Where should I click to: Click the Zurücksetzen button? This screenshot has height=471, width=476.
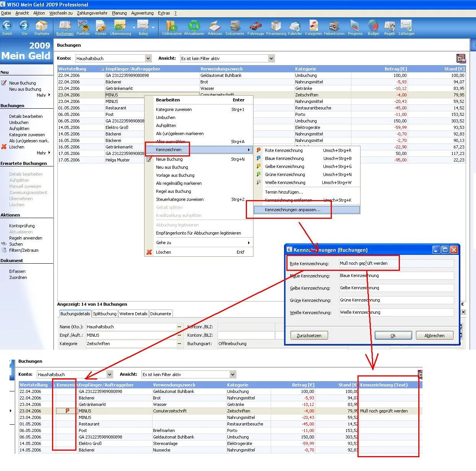[309, 336]
